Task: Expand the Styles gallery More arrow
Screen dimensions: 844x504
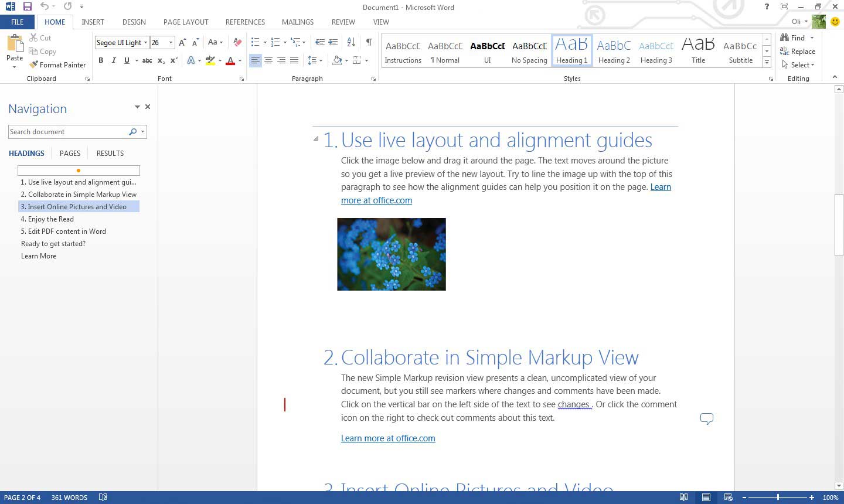Action: coord(767,62)
